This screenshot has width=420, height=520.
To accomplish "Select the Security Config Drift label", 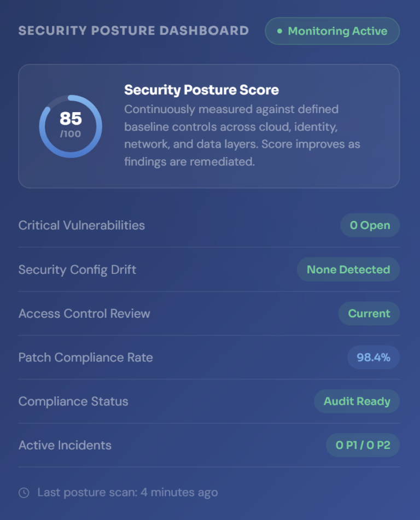I will [77, 270].
